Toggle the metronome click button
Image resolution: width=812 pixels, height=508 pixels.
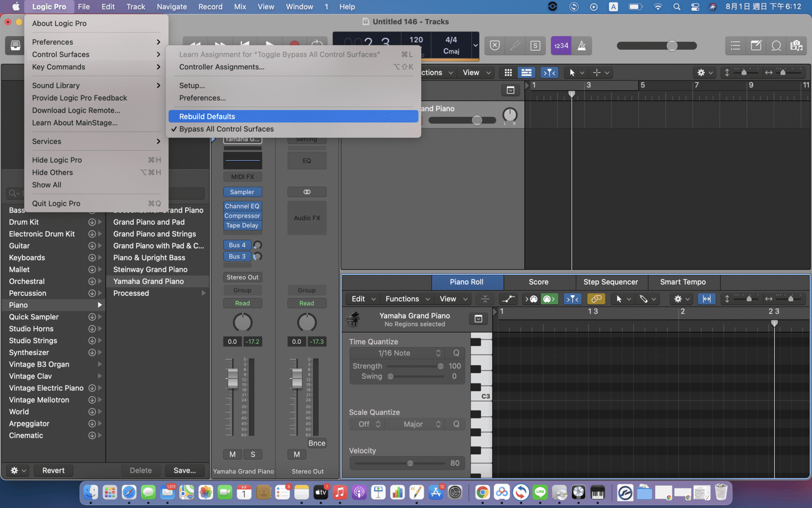pyautogui.click(x=582, y=46)
